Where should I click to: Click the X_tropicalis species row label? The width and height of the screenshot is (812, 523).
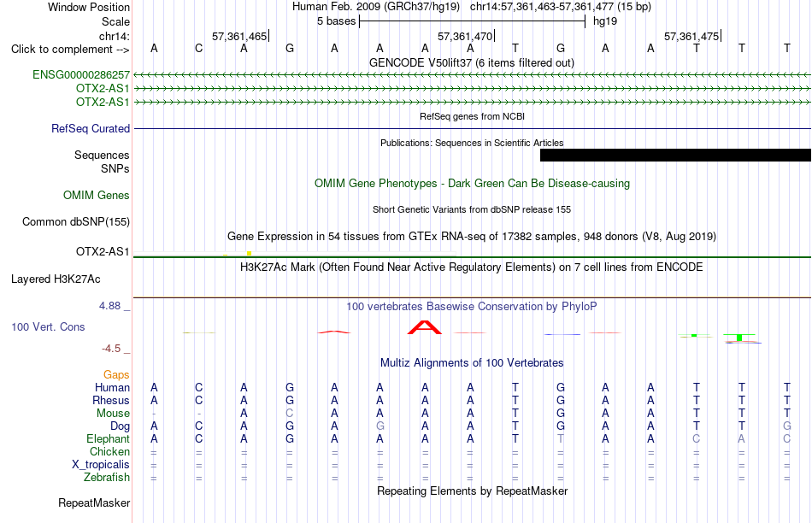coord(101,465)
